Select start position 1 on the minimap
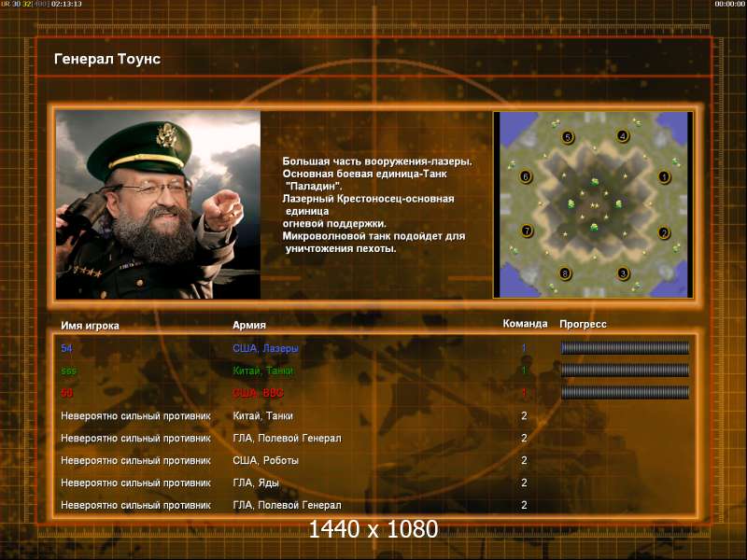Image resolution: width=747 pixels, height=560 pixels. [x=664, y=177]
